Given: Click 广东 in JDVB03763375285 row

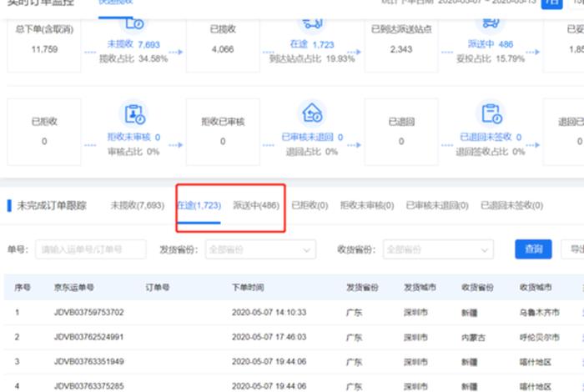Looking at the screenshot, I should click(355, 386).
